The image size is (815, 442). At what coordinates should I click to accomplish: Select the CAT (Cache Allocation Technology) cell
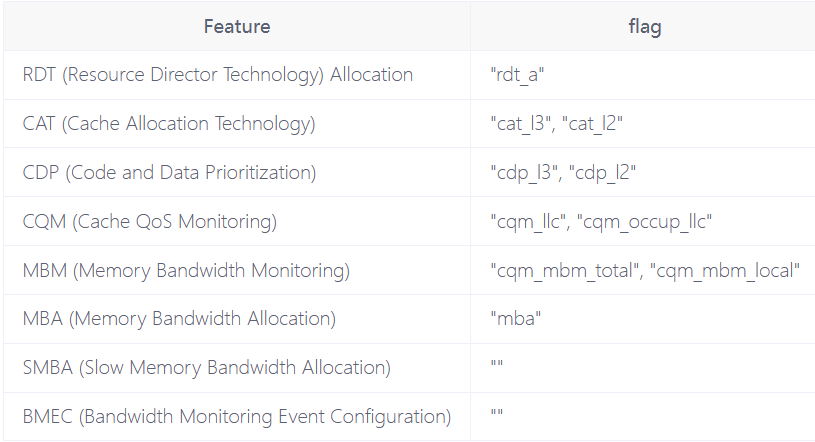pyautogui.click(x=169, y=124)
